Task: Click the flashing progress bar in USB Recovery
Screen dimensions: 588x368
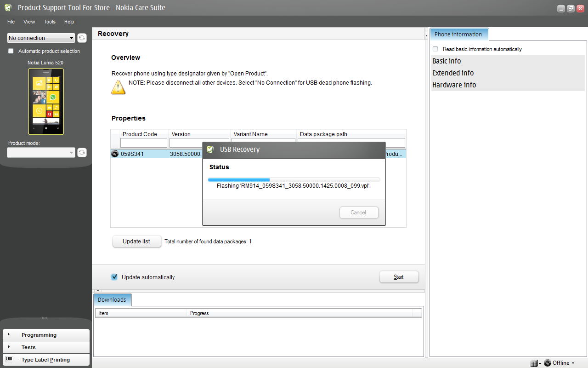Action: [294, 179]
